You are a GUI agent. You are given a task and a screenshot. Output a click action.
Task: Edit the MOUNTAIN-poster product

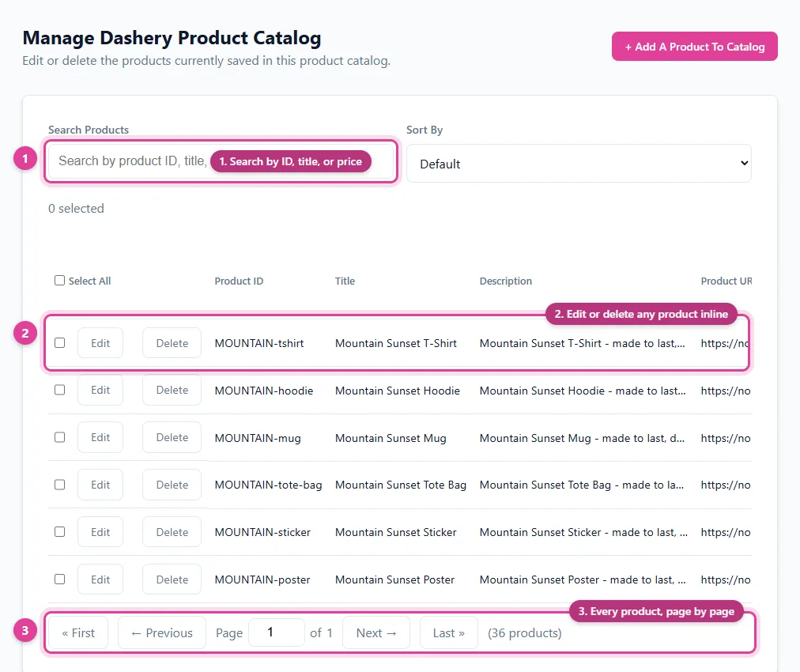(x=100, y=580)
